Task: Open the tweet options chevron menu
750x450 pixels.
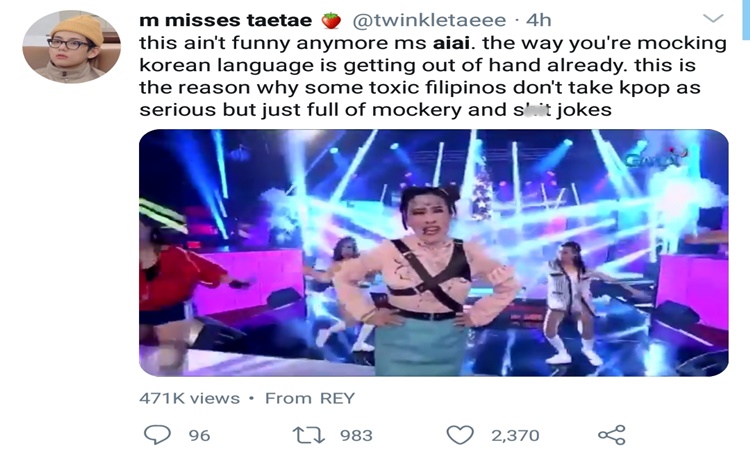Action: click(713, 19)
